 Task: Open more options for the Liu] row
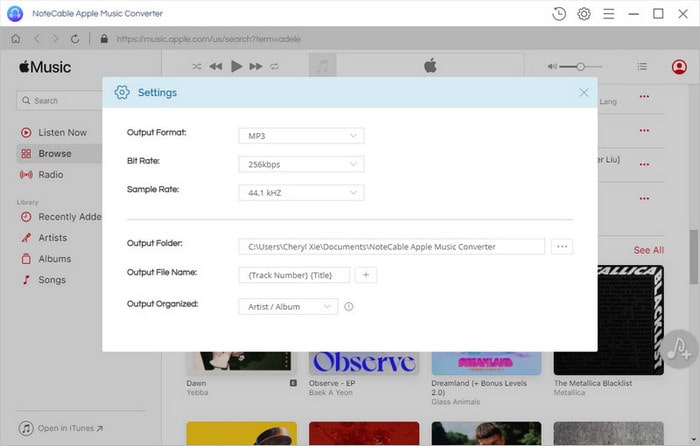(x=644, y=165)
